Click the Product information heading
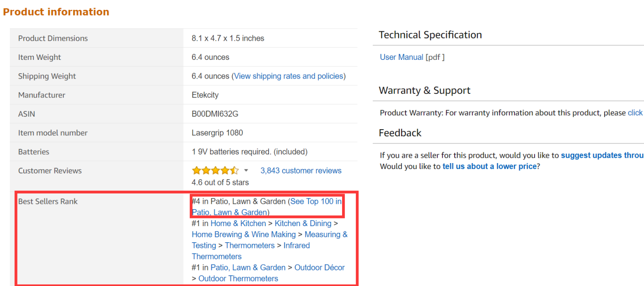This screenshot has height=286, width=644. (x=56, y=12)
